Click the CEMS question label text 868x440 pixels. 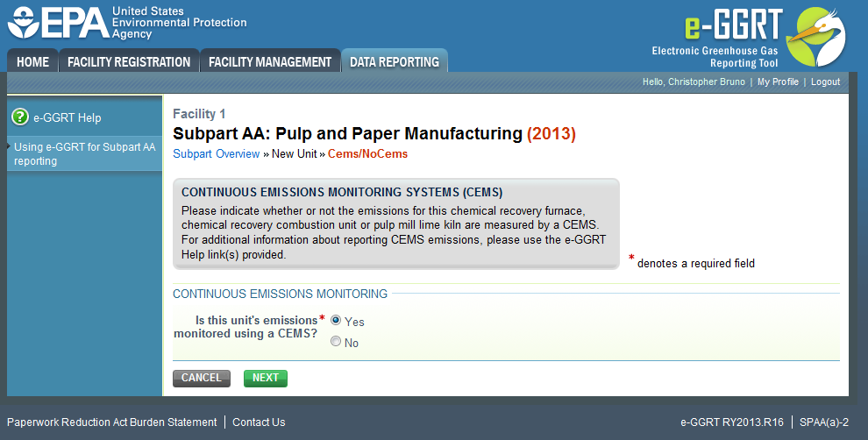245,327
